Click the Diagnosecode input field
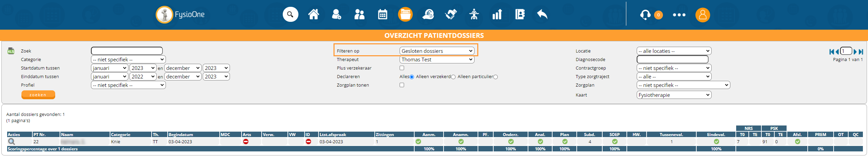This screenshot has height=163, width=868. click(672, 60)
